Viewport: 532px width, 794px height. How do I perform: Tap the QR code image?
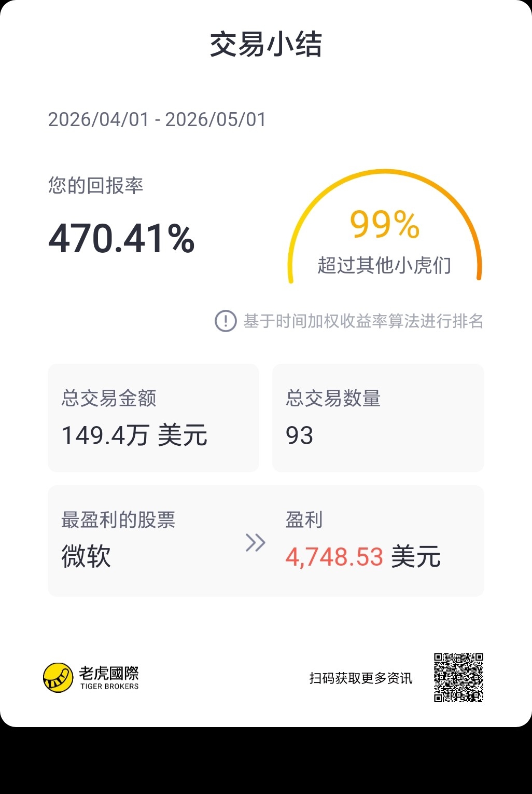tap(459, 677)
